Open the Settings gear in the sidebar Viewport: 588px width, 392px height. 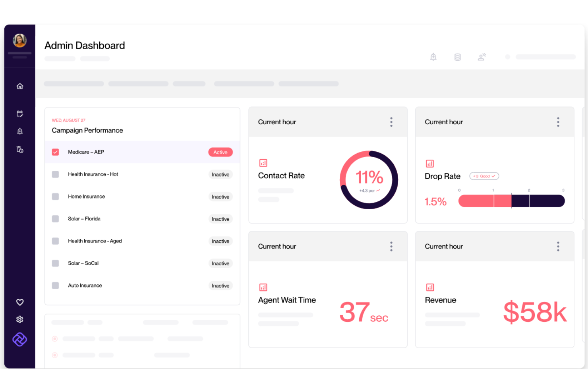point(19,319)
